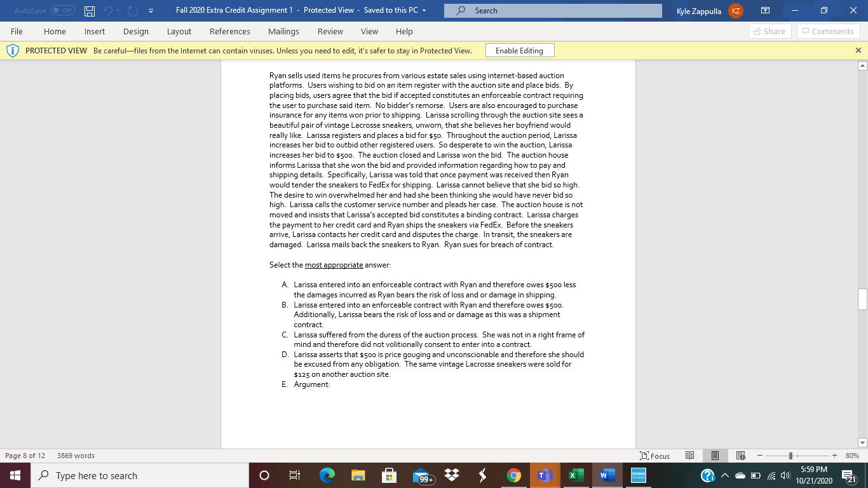Open Microsoft Edge from taskbar
This screenshot has width=868, height=488.
pyautogui.click(x=327, y=475)
